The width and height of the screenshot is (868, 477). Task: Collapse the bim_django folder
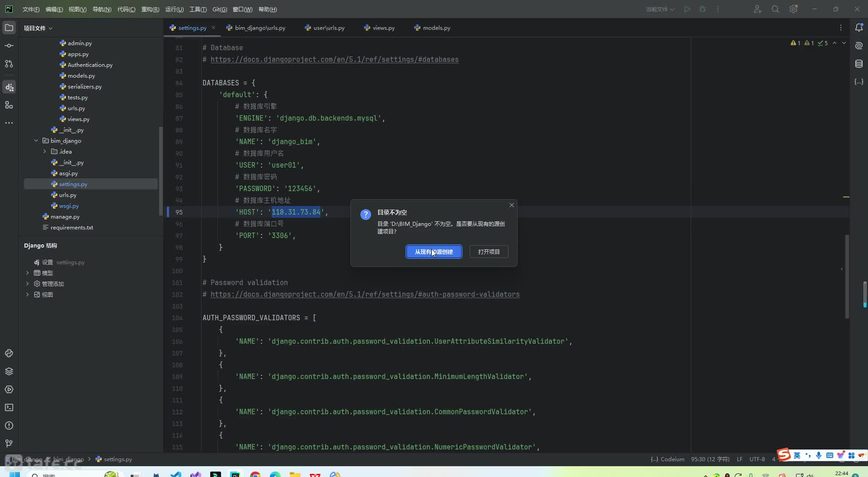click(36, 140)
